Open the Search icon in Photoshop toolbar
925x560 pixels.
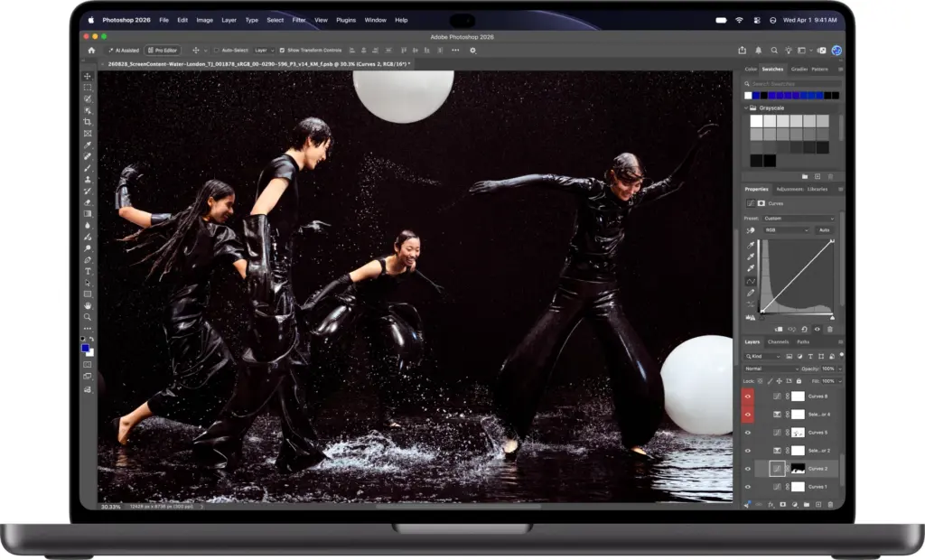click(774, 51)
